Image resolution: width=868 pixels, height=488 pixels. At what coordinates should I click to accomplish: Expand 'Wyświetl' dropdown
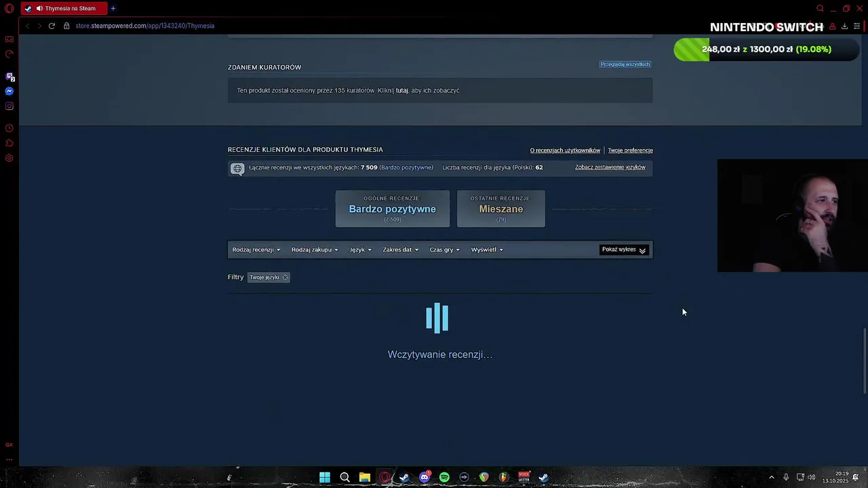(x=487, y=249)
